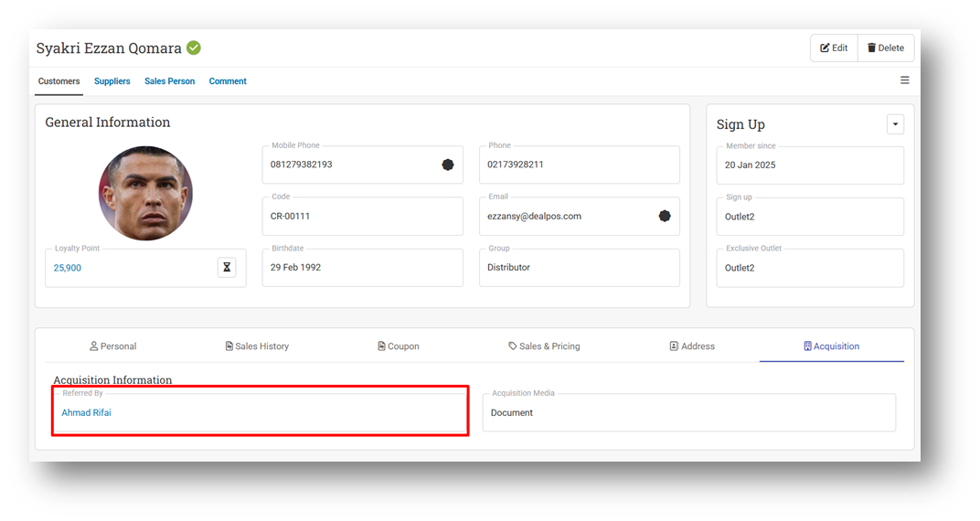
Task: Open the hamburger menu icon
Action: (904, 80)
